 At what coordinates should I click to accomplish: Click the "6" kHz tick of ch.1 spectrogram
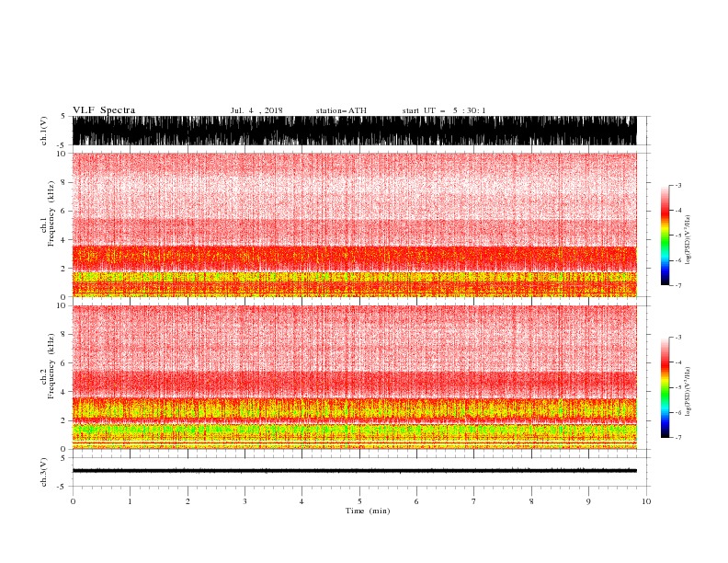point(63,211)
